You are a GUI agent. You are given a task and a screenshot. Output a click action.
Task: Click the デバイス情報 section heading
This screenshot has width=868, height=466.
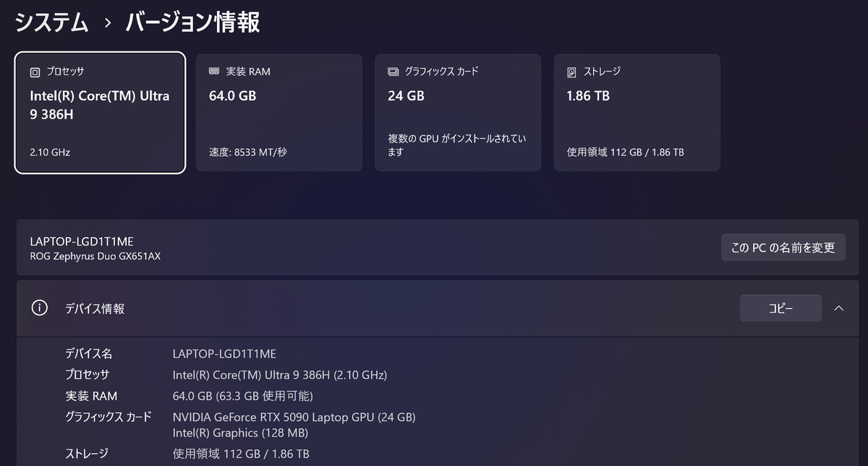click(95, 308)
